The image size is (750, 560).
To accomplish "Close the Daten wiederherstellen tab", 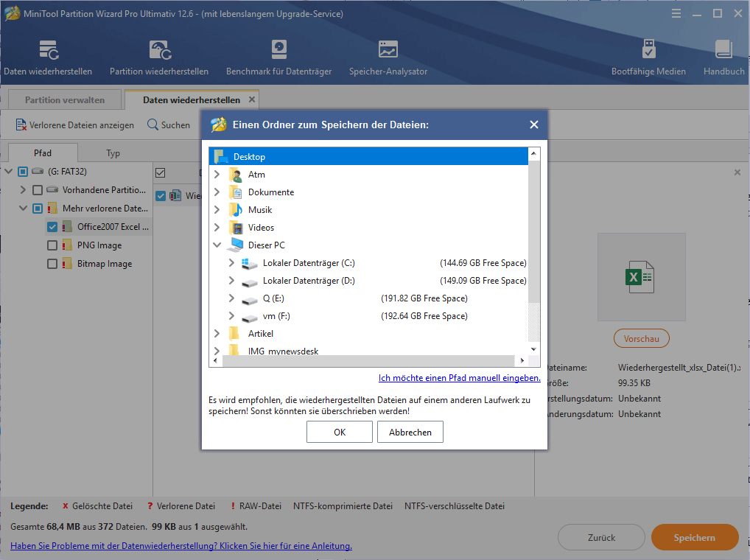I will click(x=252, y=99).
